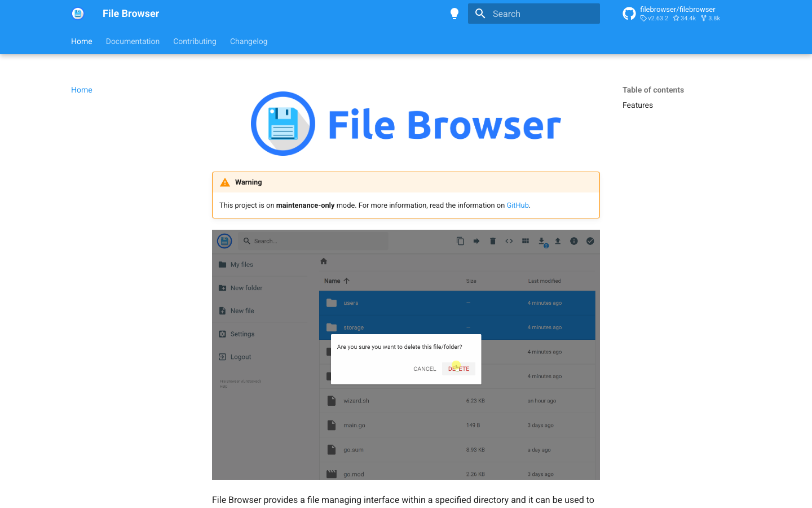Open the GitHub octocat icon in the header
812x508 pixels.
click(x=629, y=13)
